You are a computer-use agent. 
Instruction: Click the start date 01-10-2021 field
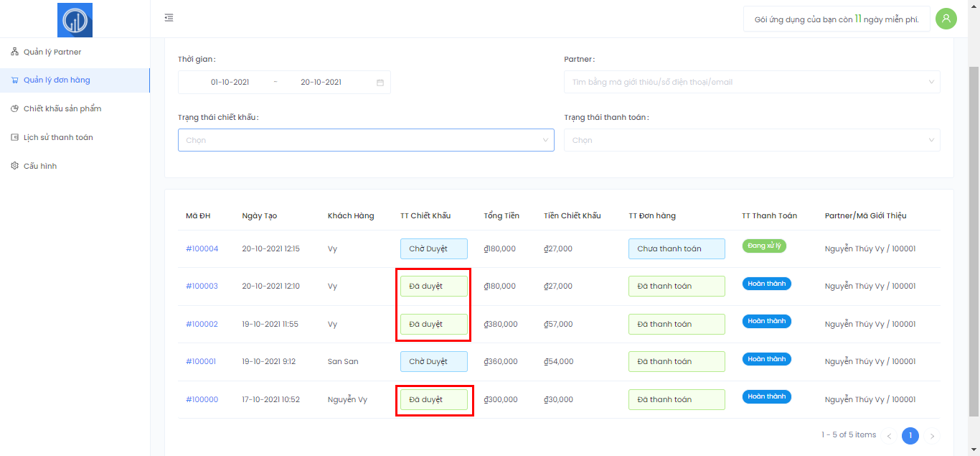230,83
